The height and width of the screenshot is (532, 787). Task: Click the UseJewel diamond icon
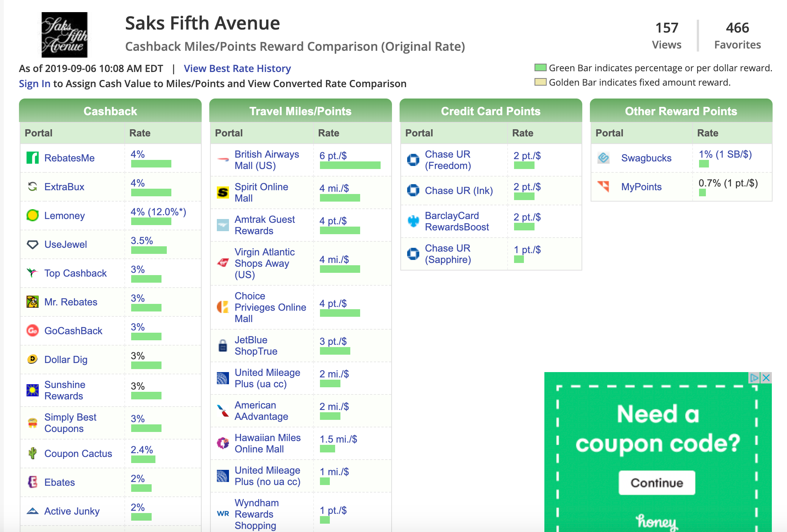tap(33, 244)
